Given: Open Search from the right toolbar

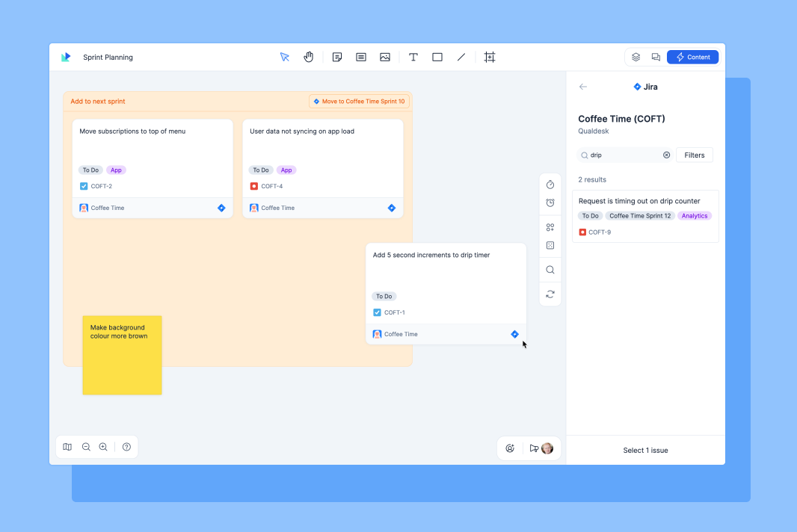Looking at the screenshot, I should click(550, 270).
